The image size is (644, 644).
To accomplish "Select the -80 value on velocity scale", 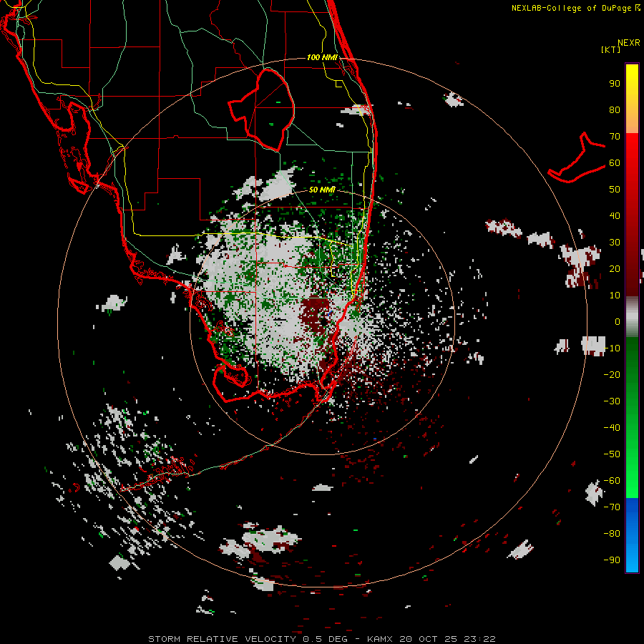I will click(612, 534).
